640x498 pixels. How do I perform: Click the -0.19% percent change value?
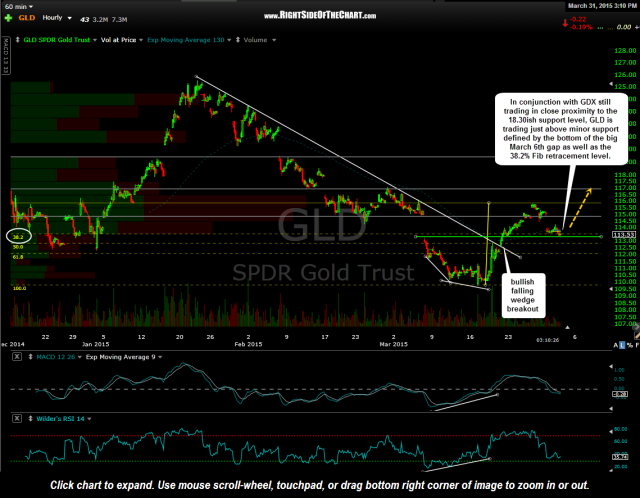[581, 27]
